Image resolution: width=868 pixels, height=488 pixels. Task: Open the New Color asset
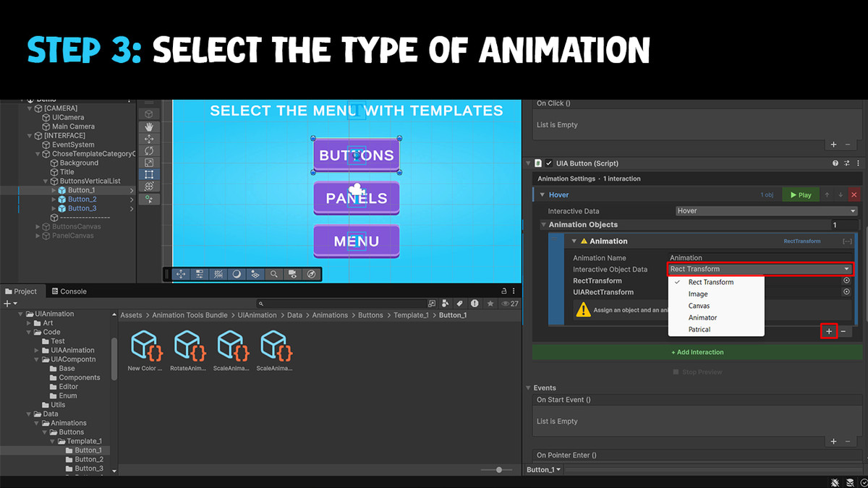tap(145, 351)
